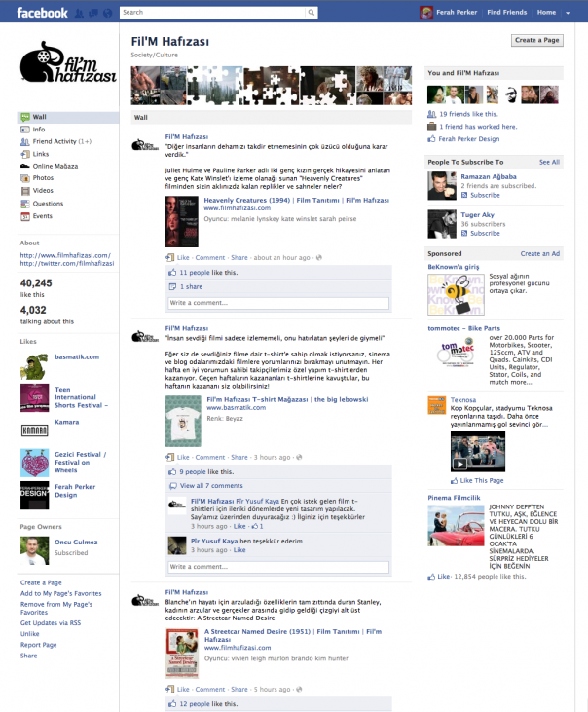Open Oncu Gulmez page owner profile

76,543
